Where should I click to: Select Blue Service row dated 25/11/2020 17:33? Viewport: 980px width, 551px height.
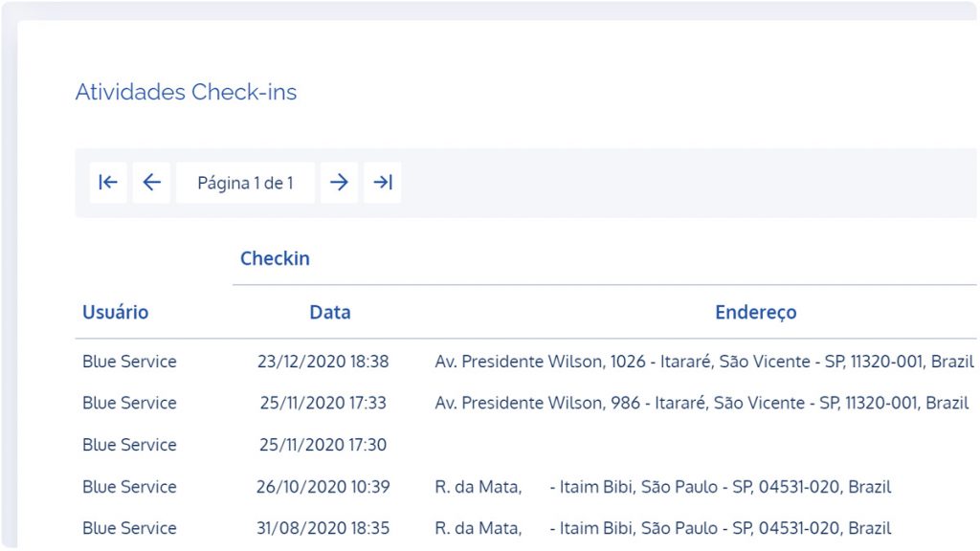click(x=526, y=403)
